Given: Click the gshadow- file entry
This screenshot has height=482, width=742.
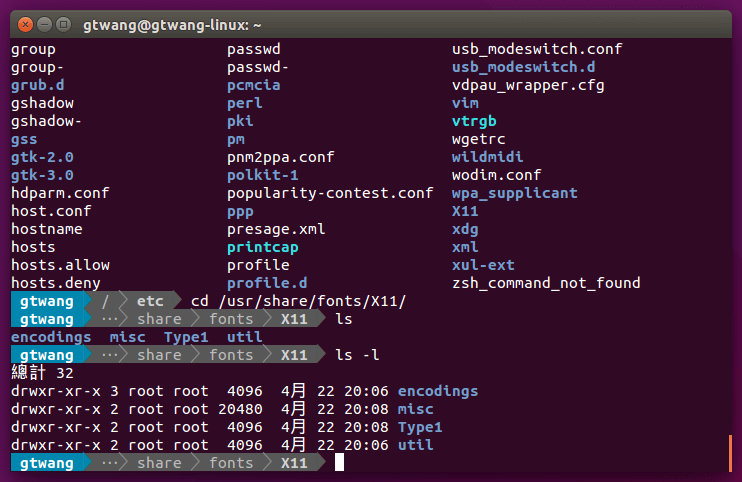Looking at the screenshot, I should pyautogui.click(x=46, y=121).
